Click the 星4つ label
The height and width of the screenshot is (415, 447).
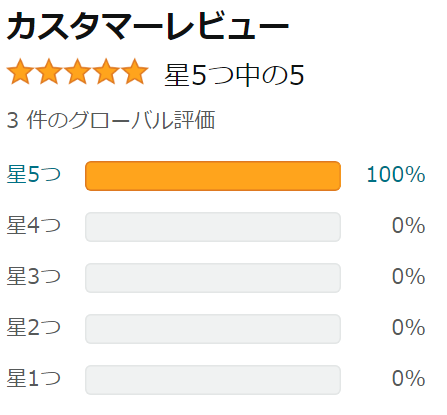[x=34, y=225]
